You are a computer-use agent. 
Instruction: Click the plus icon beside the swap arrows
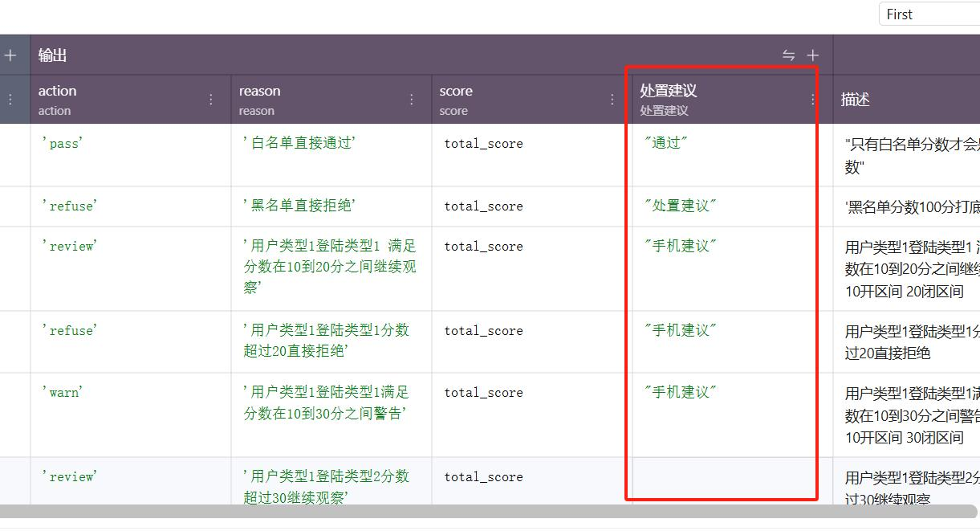pyautogui.click(x=813, y=55)
